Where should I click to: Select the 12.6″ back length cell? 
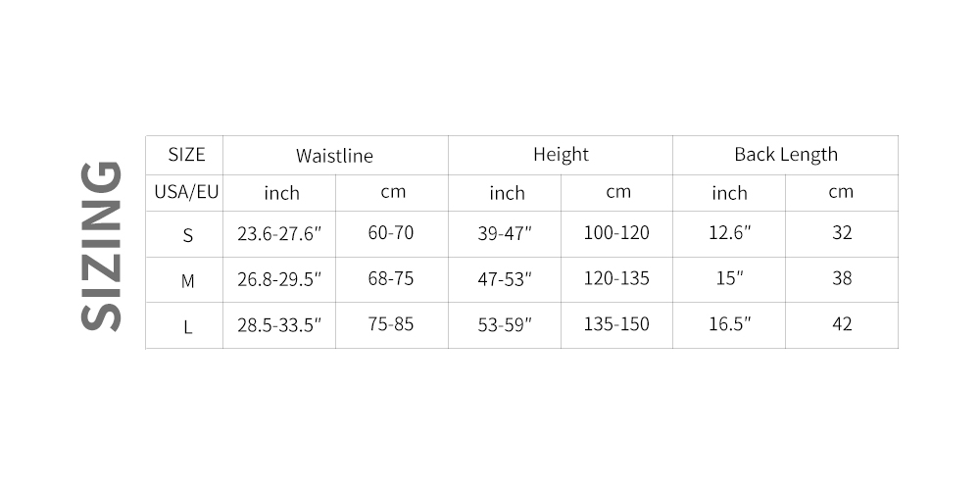(730, 234)
